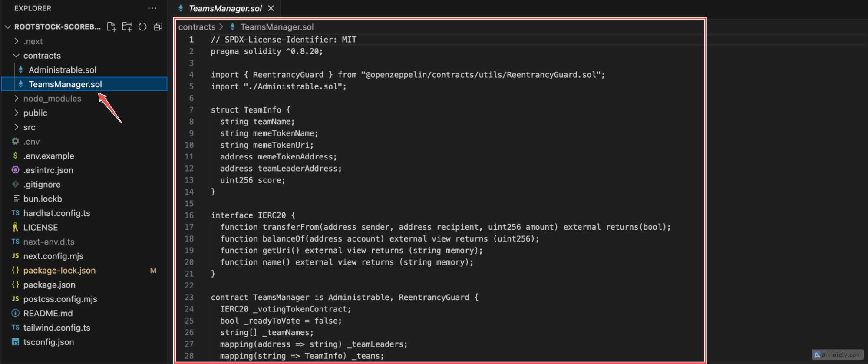The height and width of the screenshot is (364, 868).
Task: Click the JS icon beside next.config.mjs
Action: coord(15,256)
